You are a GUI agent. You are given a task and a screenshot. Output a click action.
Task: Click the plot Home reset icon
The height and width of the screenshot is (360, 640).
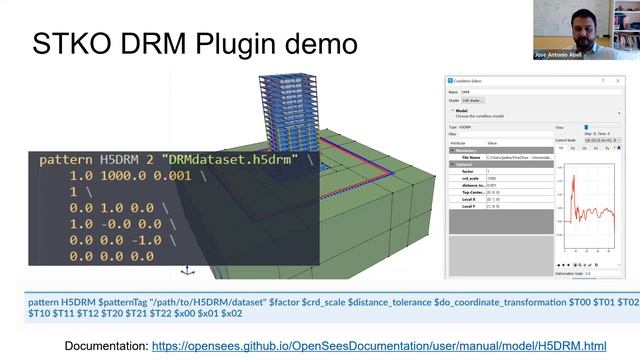(x=558, y=265)
